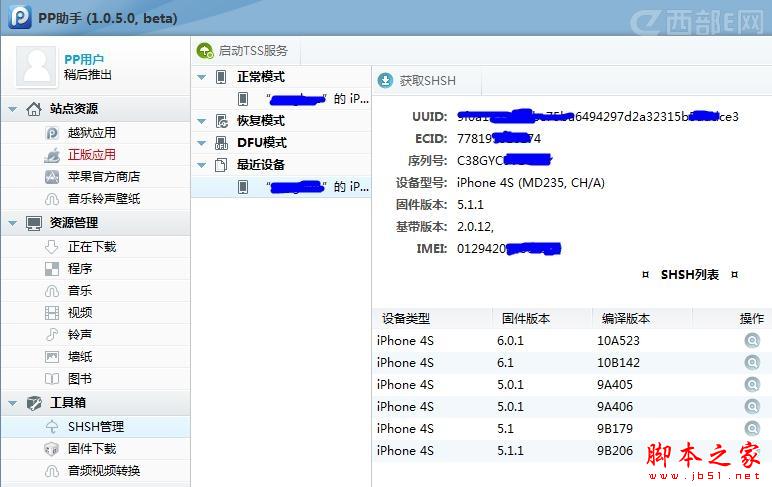Collapse the 工具箱 section
Screen dimensions: 772x487
(13, 403)
